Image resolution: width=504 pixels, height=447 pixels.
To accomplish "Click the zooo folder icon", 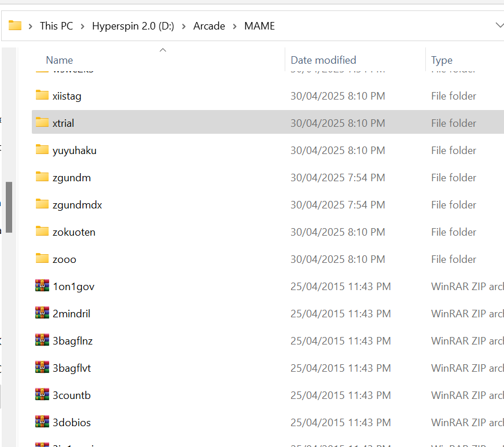I will 42,259.
